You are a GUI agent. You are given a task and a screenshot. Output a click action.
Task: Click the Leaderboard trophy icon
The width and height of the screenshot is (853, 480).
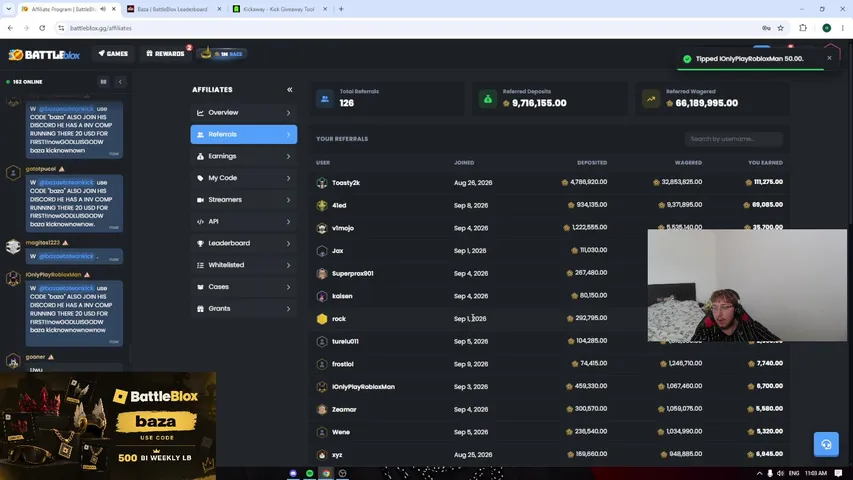coord(200,243)
